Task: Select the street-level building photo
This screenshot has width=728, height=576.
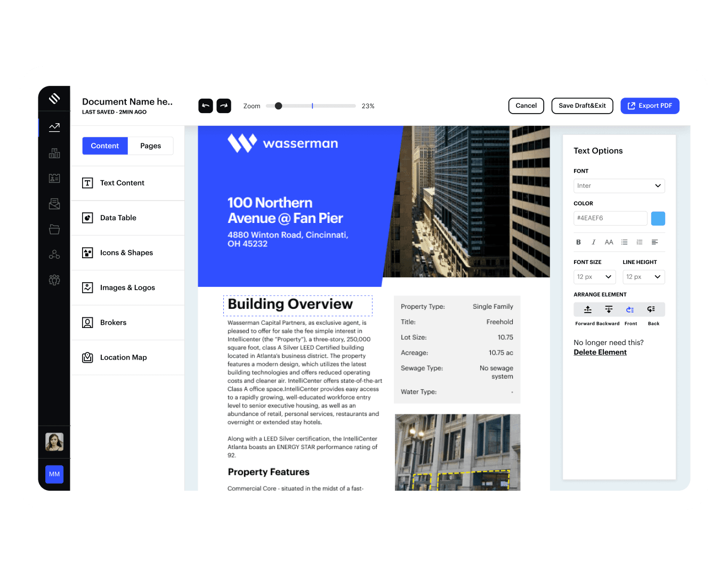Action: 457,452
